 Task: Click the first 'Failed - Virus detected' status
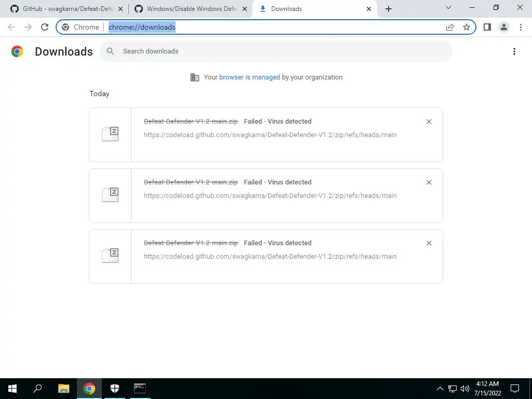pyautogui.click(x=277, y=122)
